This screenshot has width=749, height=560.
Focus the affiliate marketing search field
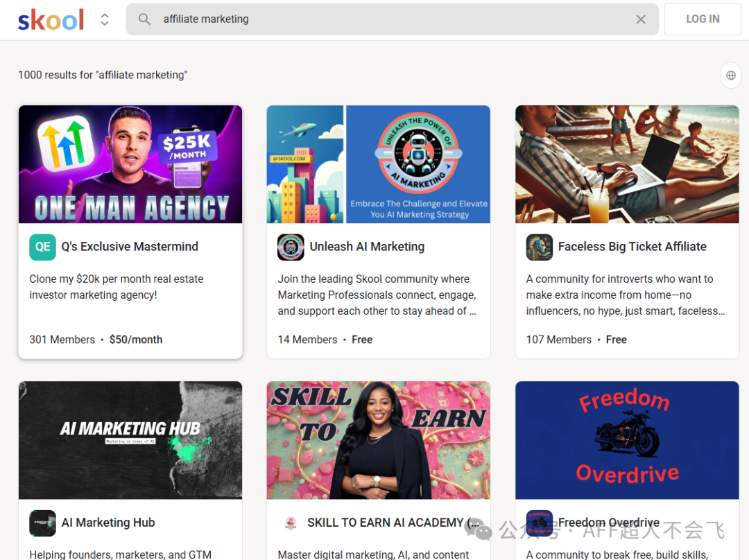[x=392, y=19]
